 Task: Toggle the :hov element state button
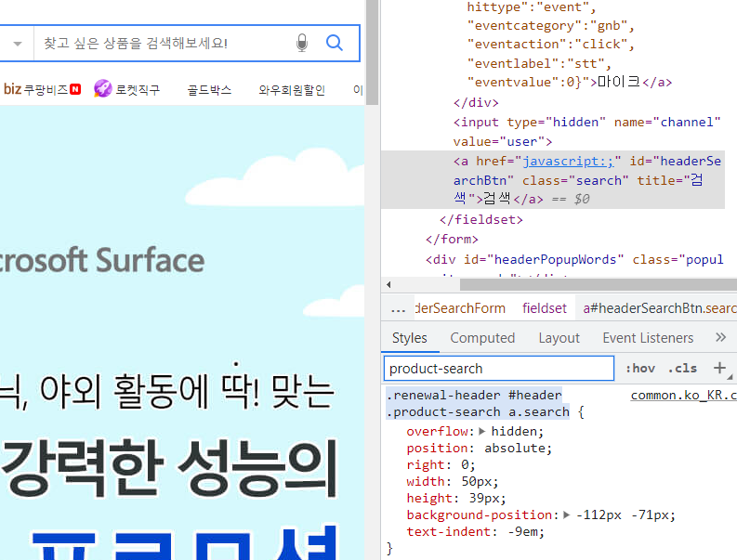point(640,369)
